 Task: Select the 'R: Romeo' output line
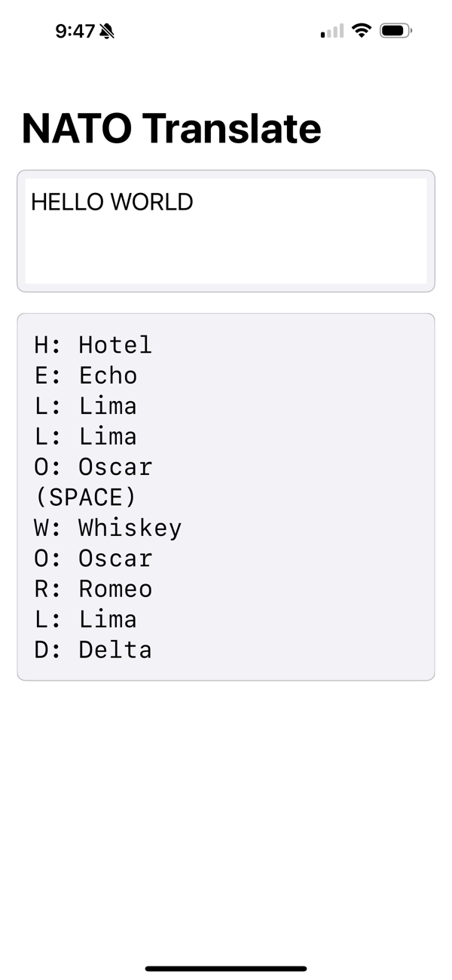pyautogui.click(x=90, y=589)
